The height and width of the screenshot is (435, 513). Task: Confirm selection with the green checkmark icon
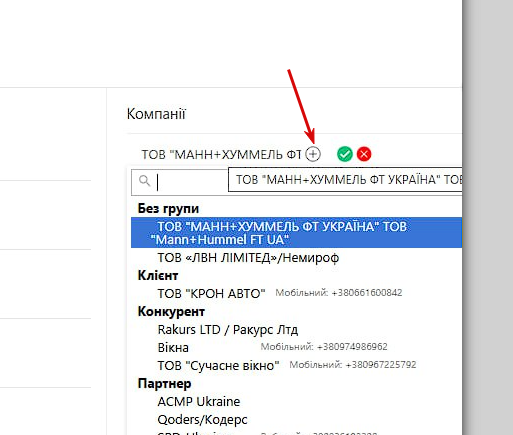345,154
